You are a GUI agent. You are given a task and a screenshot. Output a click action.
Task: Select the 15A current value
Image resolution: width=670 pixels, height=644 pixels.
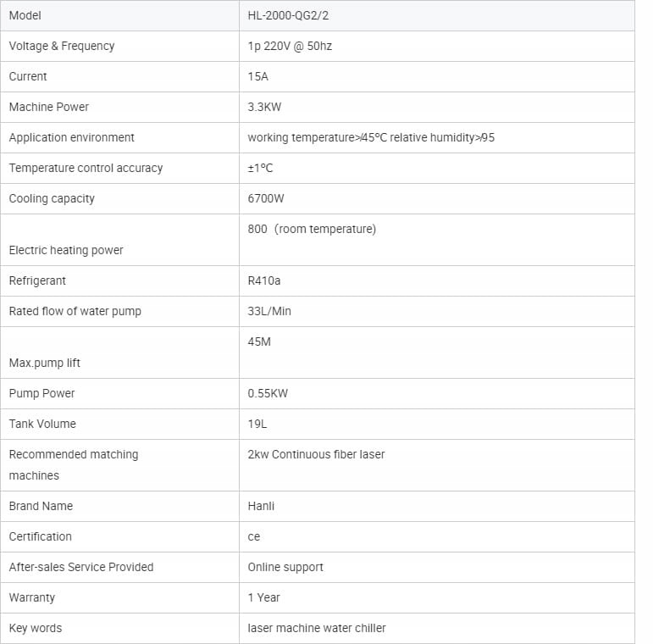point(259,76)
